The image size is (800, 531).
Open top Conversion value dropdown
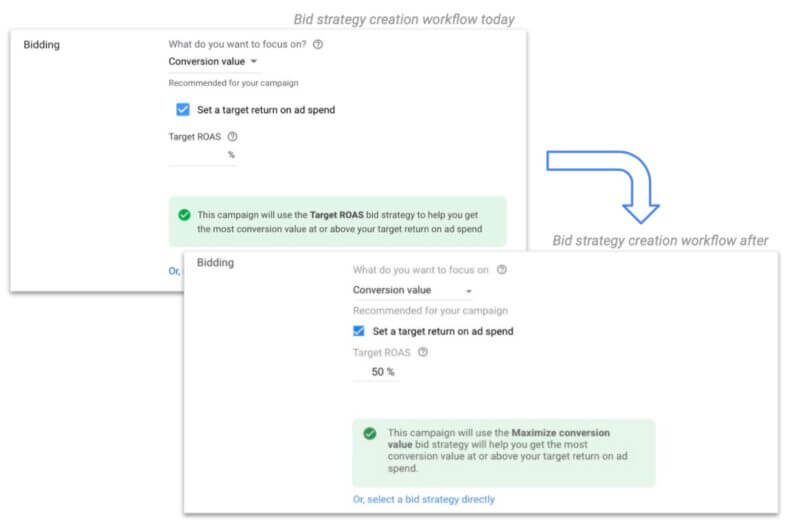(x=213, y=62)
